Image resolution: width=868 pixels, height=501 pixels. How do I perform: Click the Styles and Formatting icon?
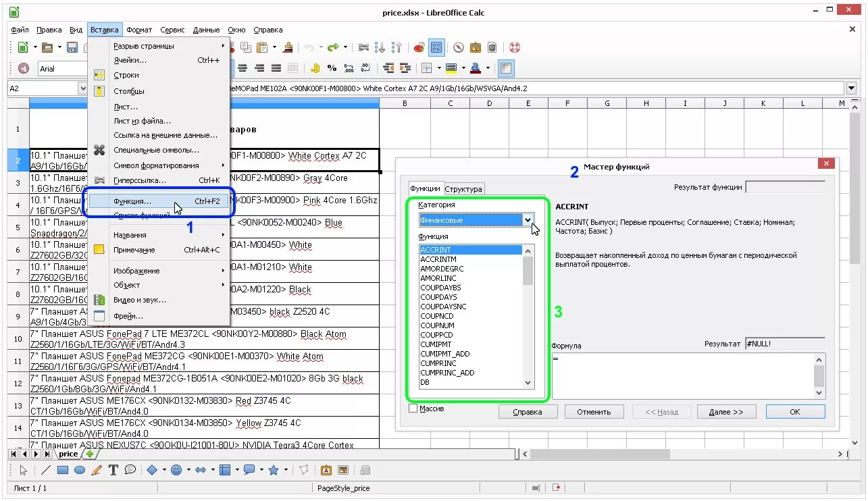[x=24, y=68]
